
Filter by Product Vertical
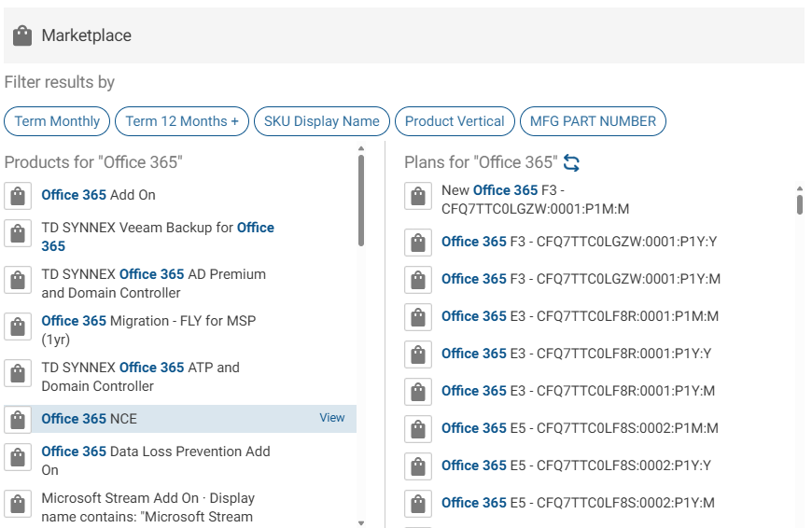[455, 121]
